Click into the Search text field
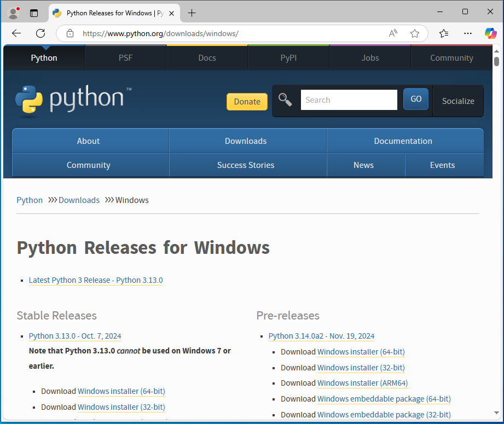This screenshot has width=504, height=424. 349,100
